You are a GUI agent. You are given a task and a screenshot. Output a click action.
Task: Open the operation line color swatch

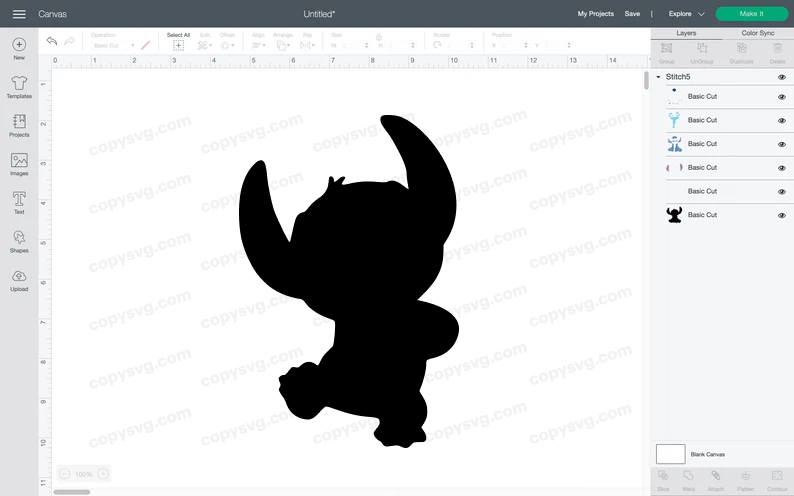click(145, 45)
